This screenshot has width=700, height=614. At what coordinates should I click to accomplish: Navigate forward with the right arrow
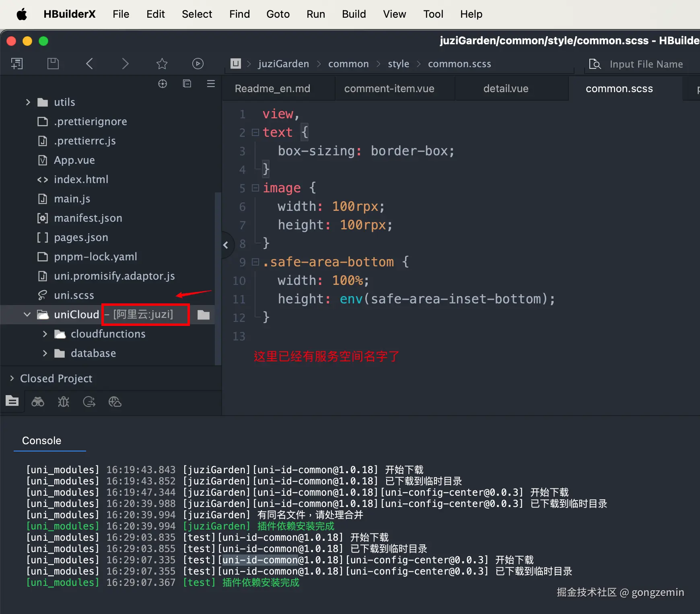point(126,64)
